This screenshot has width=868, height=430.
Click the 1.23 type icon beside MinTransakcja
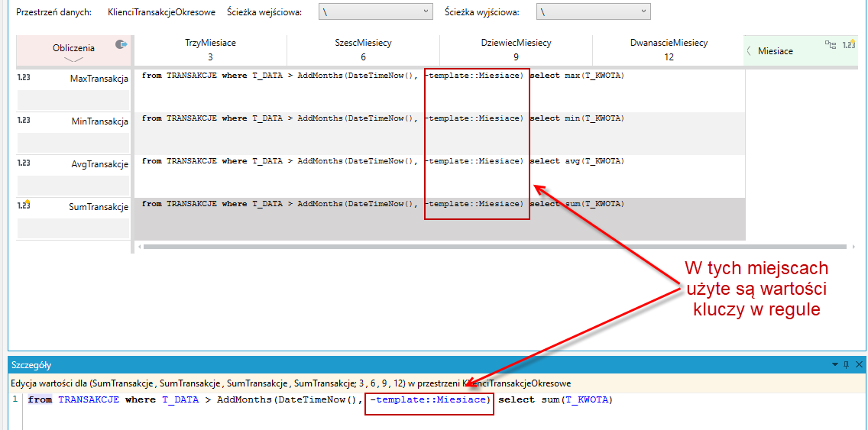(x=23, y=120)
